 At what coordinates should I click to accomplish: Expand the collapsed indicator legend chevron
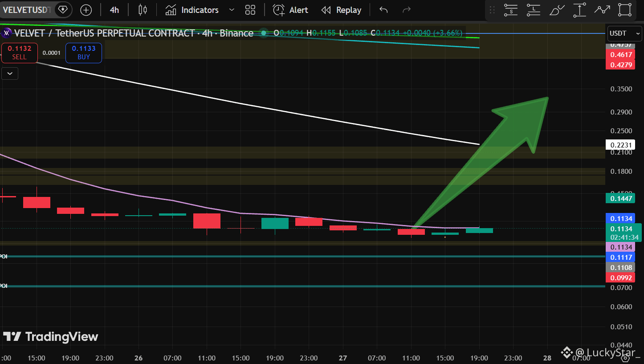(10, 74)
